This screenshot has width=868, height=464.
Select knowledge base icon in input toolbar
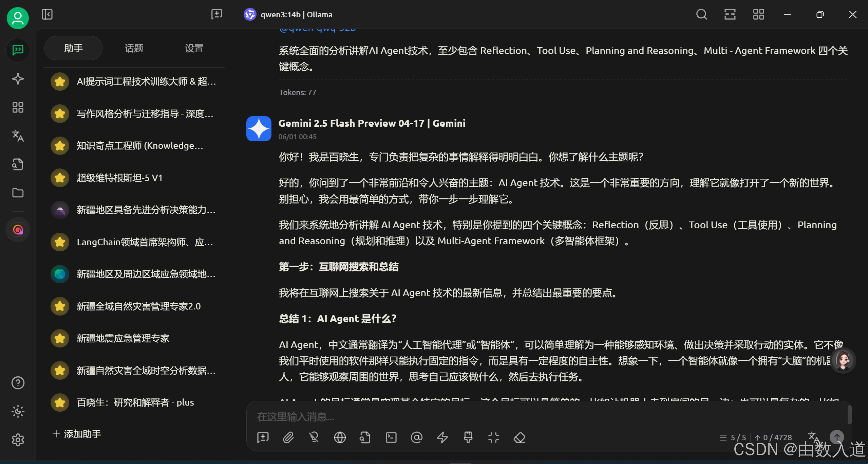pos(365,438)
